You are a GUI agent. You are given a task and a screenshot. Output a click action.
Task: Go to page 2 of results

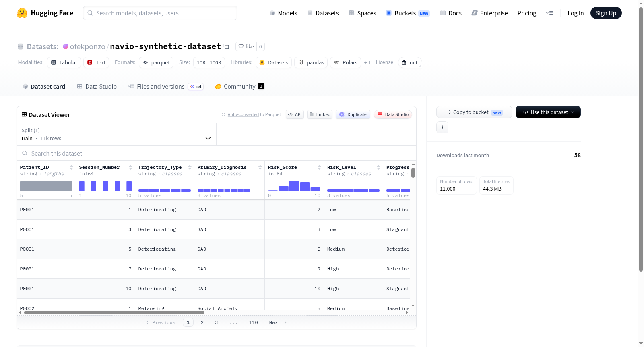[202, 322]
